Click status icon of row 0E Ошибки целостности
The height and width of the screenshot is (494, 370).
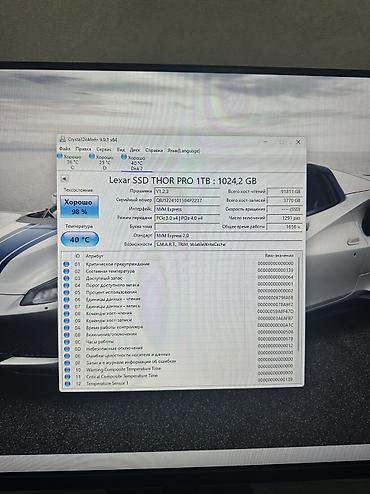click(x=67, y=356)
